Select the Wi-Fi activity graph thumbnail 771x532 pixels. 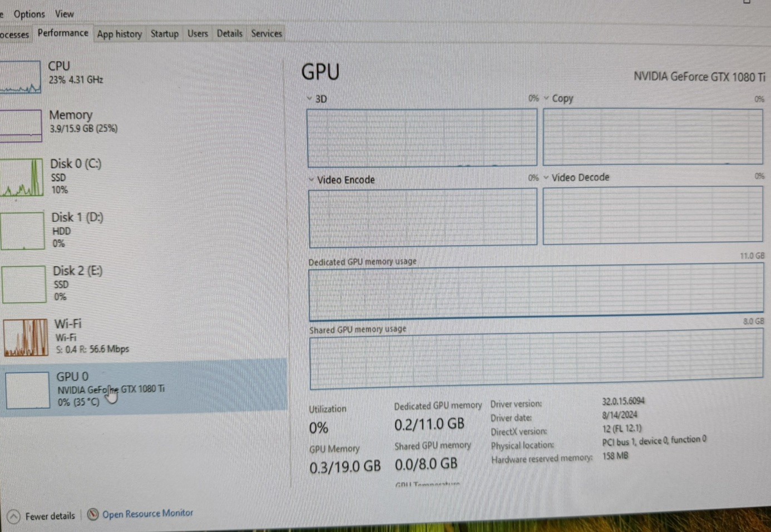(26, 337)
